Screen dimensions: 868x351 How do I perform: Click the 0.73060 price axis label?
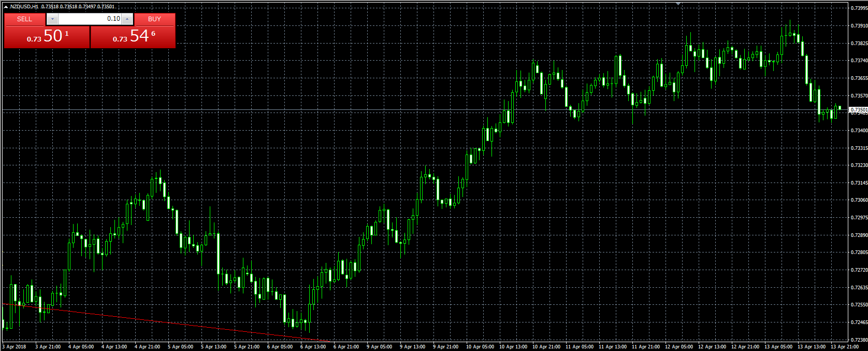[859, 200]
